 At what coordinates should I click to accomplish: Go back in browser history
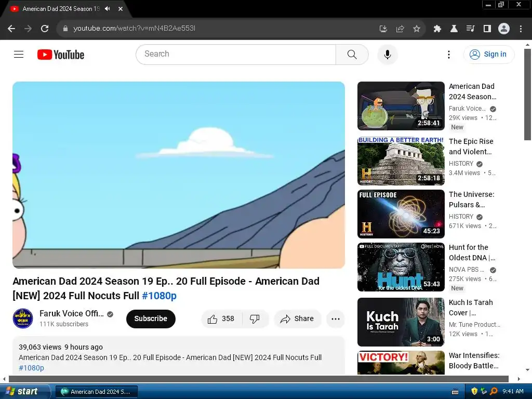11,29
